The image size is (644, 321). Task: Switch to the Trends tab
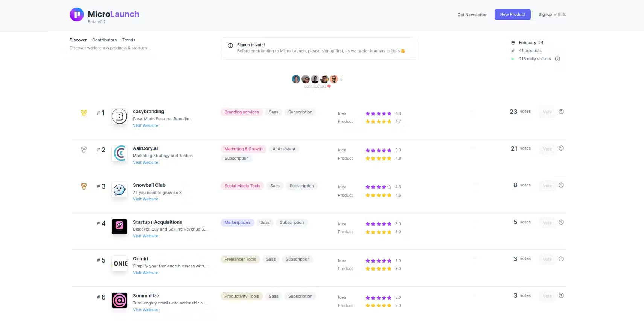point(129,40)
